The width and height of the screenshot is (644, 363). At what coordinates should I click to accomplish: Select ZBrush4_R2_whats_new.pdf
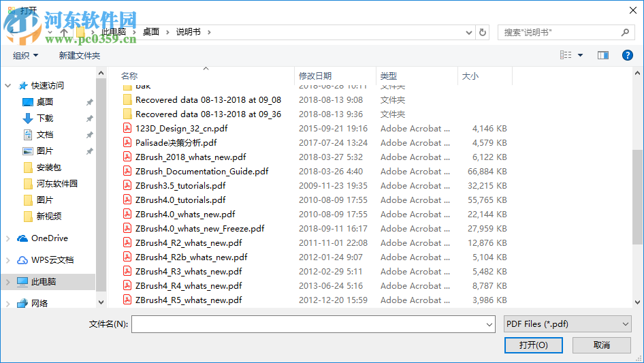point(189,242)
